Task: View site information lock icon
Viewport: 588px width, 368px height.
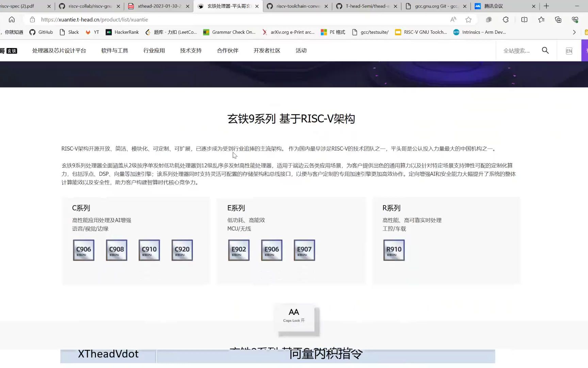Action: (x=32, y=19)
